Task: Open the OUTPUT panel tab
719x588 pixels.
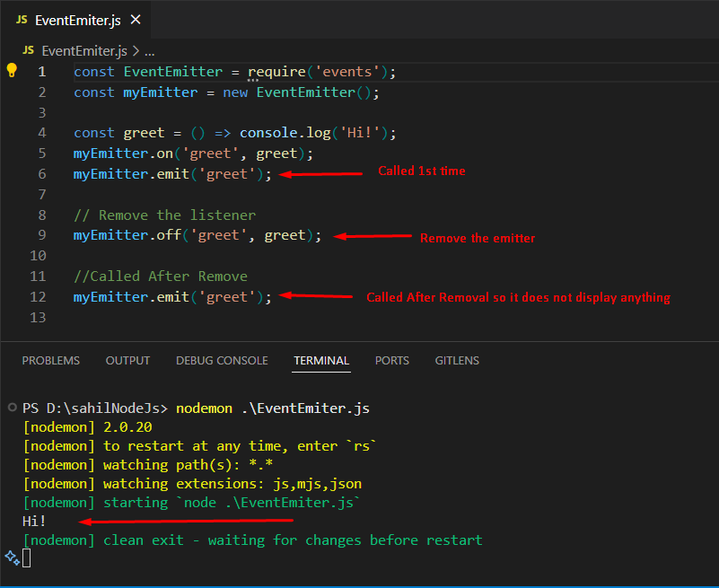Action: [x=127, y=360]
